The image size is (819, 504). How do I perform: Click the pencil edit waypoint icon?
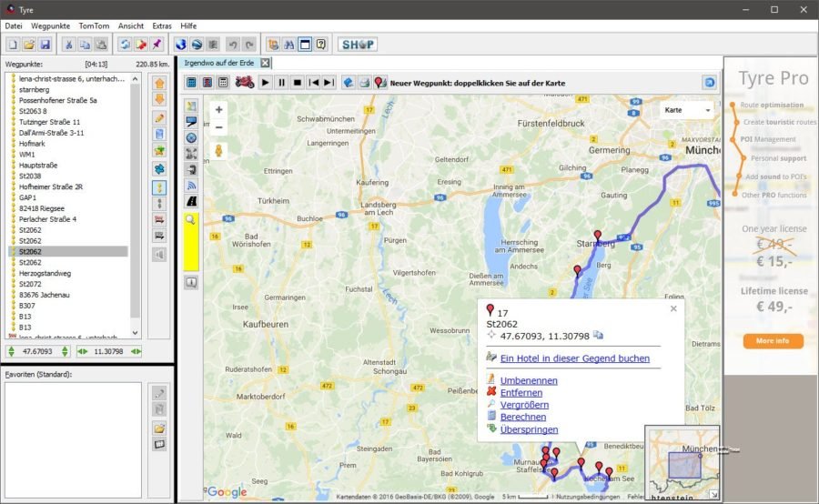[160, 117]
